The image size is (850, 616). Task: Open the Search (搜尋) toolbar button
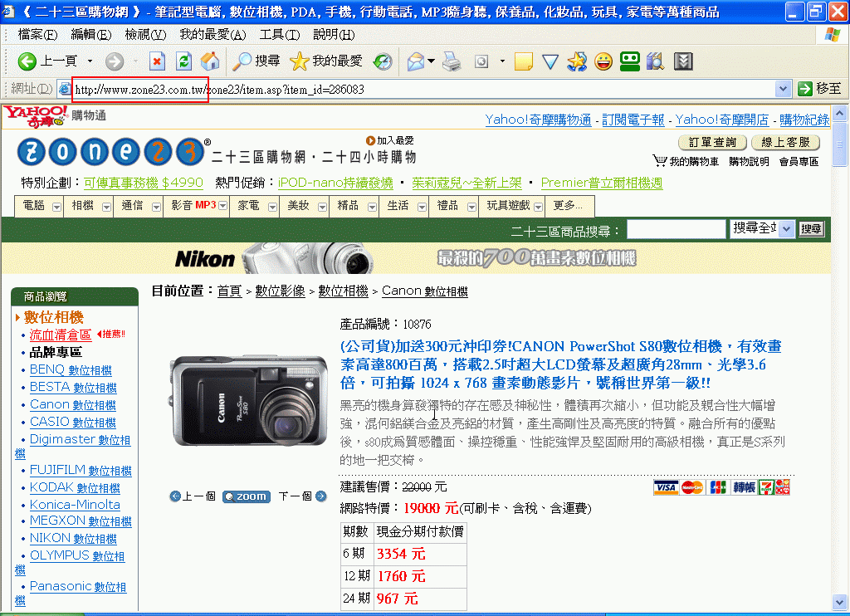tap(256, 61)
